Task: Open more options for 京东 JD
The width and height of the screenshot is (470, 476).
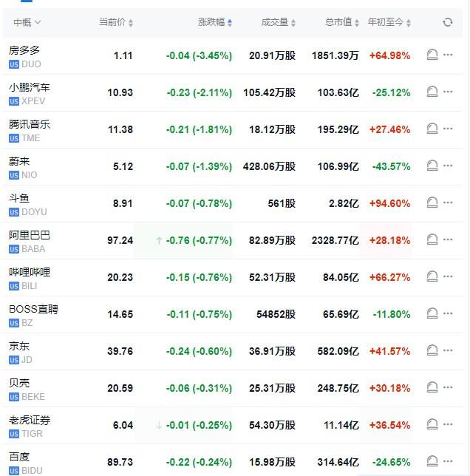Action: click(448, 350)
